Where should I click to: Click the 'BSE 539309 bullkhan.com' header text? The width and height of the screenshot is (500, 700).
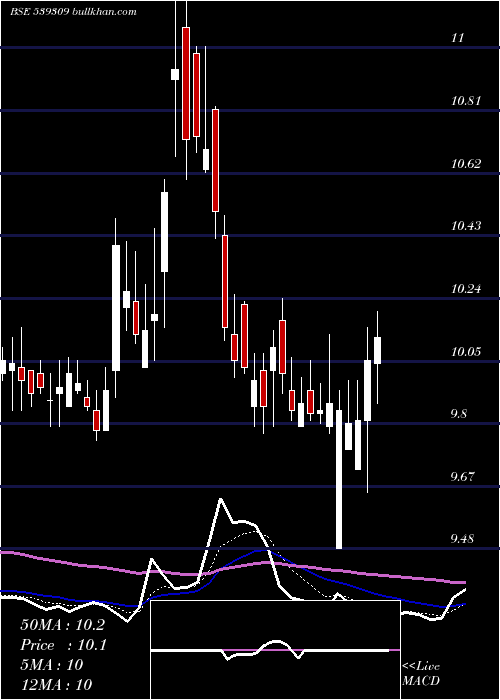[74, 12]
